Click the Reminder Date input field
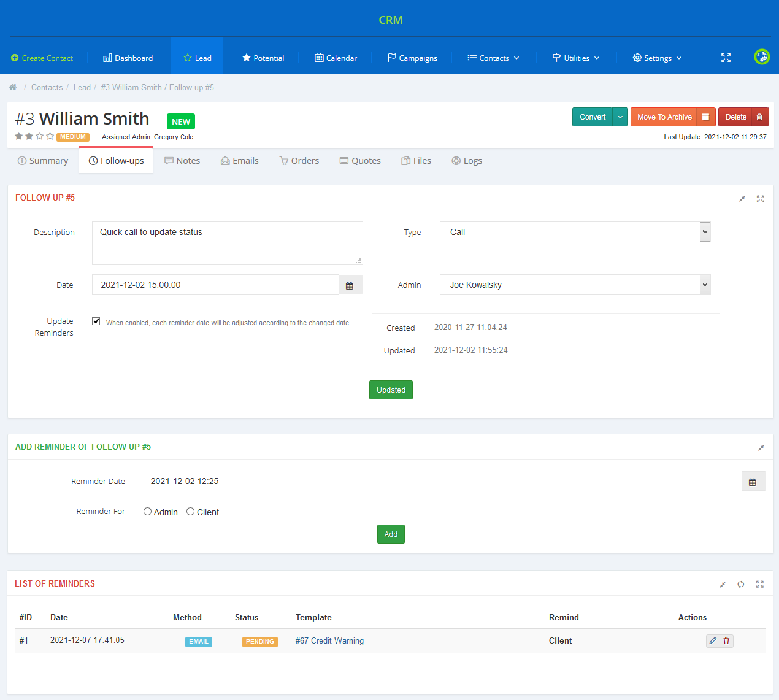Viewport: 779px width, 700px height. click(442, 482)
